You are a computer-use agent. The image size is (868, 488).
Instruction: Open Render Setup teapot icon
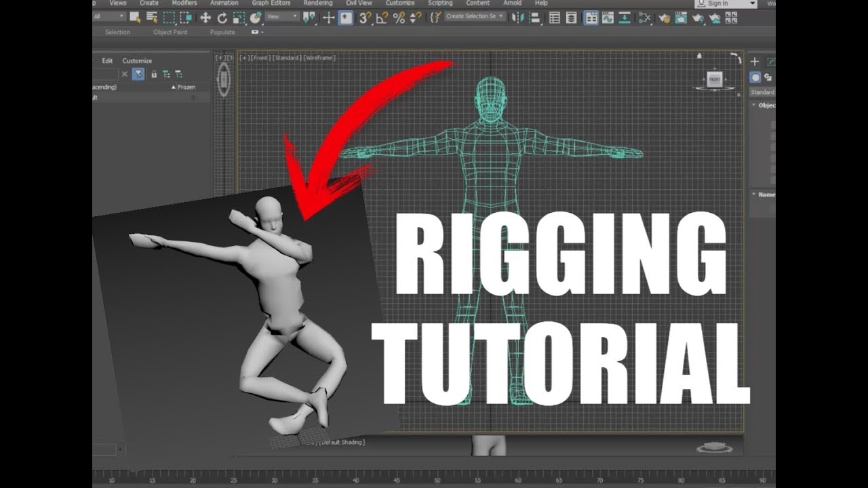(665, 18)
